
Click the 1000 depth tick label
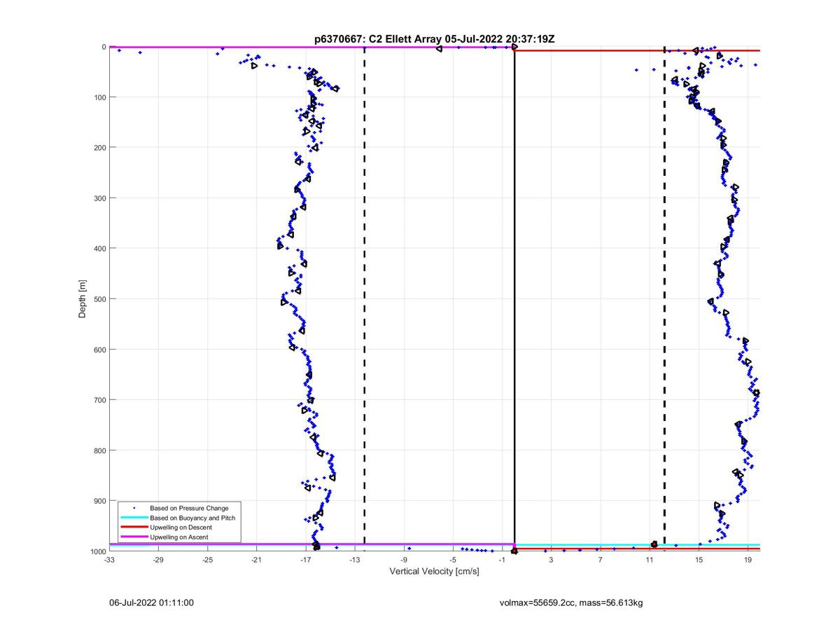[x=97, y=551]
